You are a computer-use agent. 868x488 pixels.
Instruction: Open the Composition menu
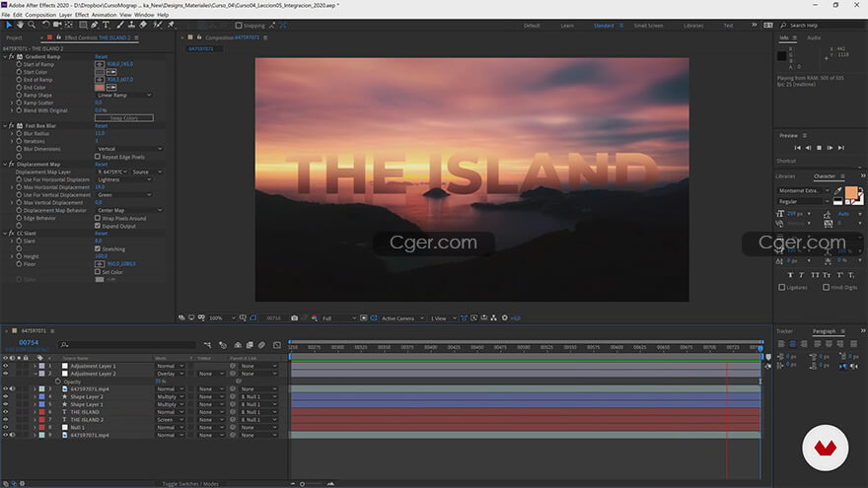coord(40,15)
